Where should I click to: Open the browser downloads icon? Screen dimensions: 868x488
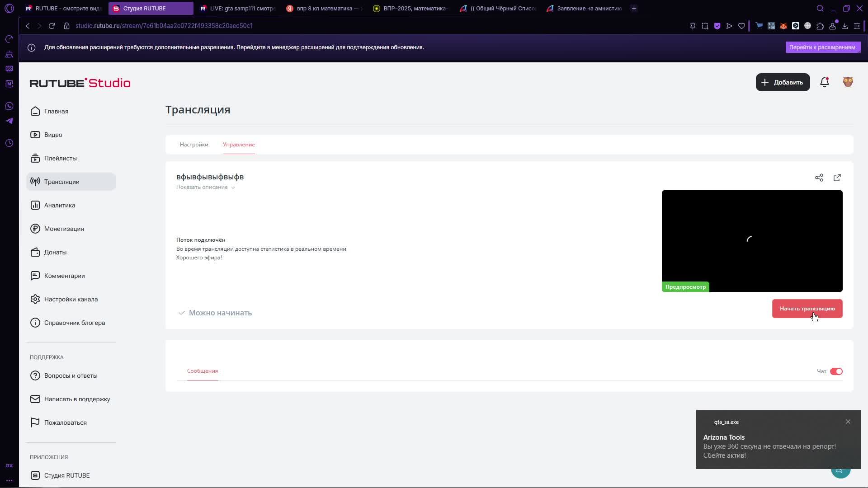click(x=844, y=26)
